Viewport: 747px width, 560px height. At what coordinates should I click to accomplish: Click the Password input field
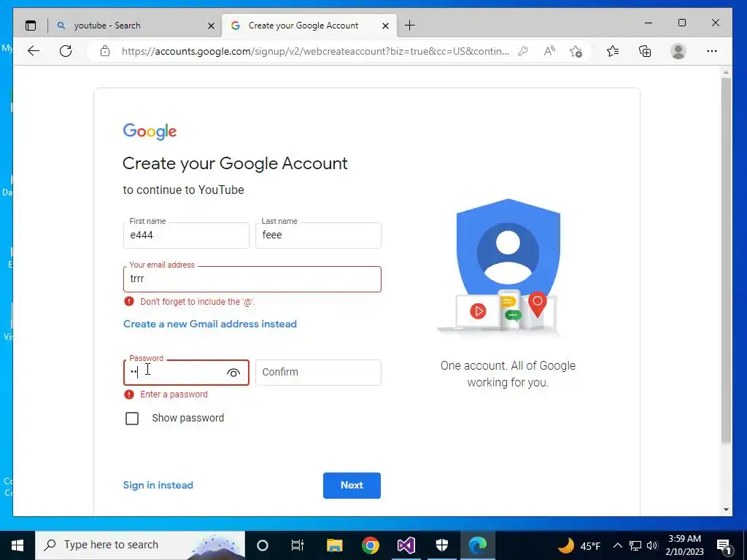(x=186, y=373)
